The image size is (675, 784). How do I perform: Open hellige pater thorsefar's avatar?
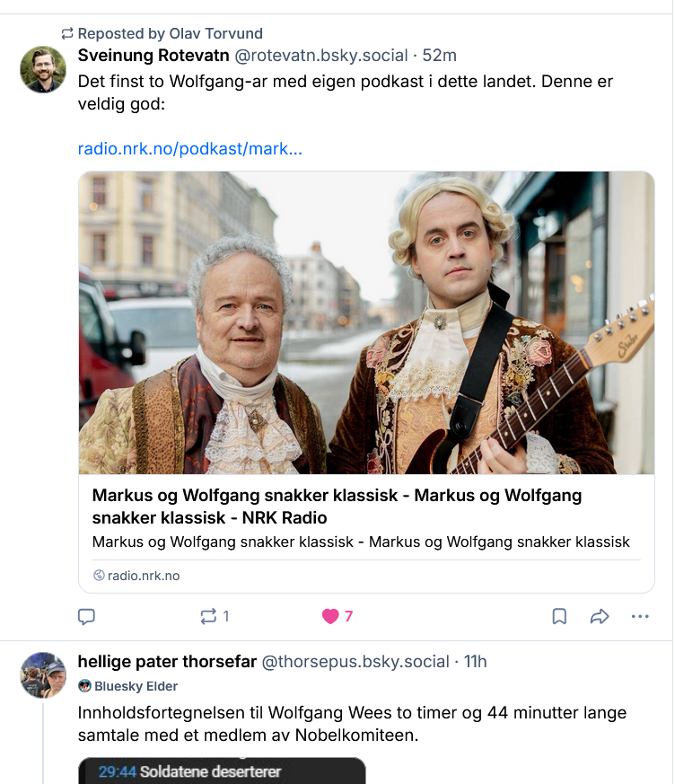(43, 675)
